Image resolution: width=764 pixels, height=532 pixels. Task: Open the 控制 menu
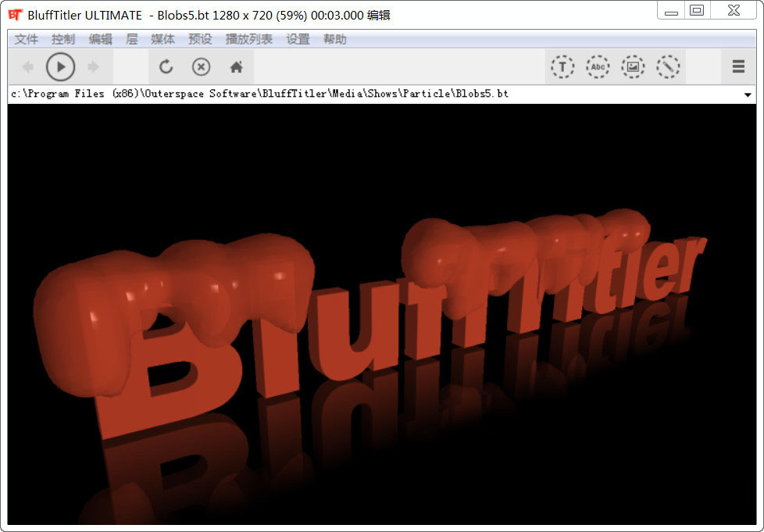63,40
